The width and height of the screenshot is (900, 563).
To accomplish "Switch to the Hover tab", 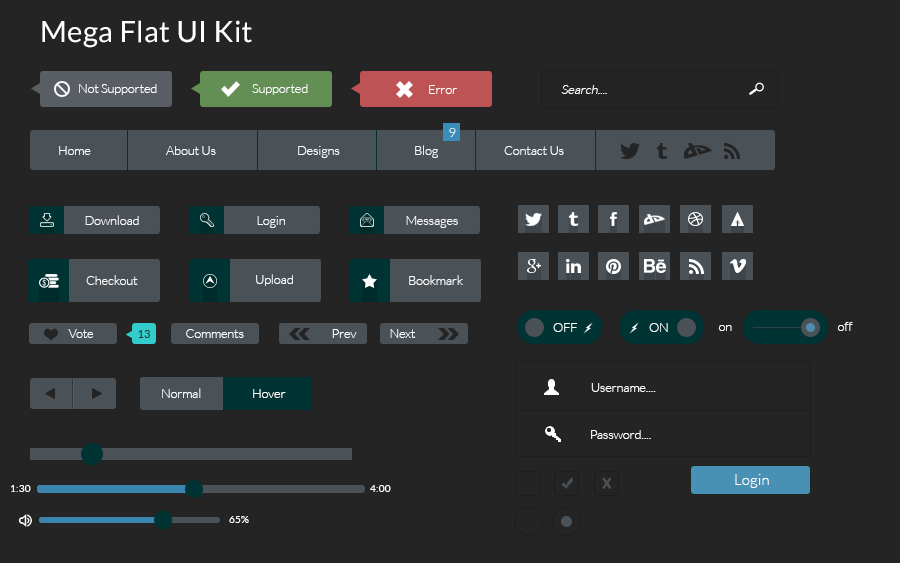I will 267,394.
